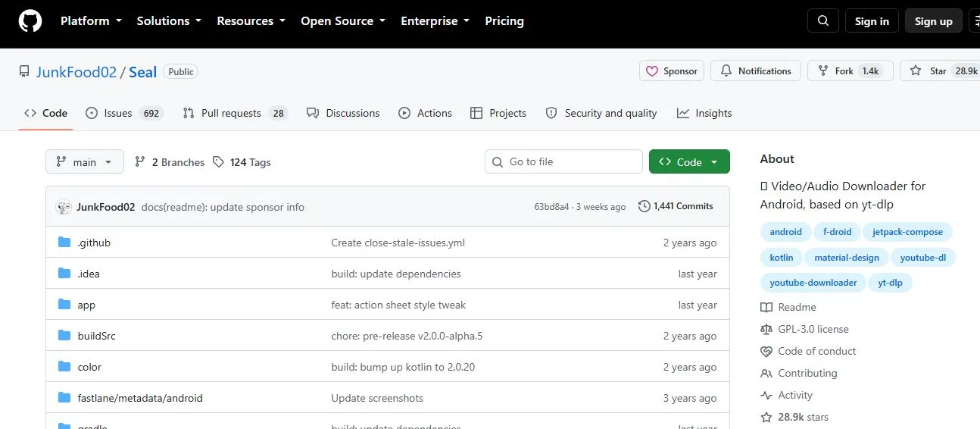980x429 pixels.
Task: Click the book icon beside Readme
Action: tap(766, 307)
